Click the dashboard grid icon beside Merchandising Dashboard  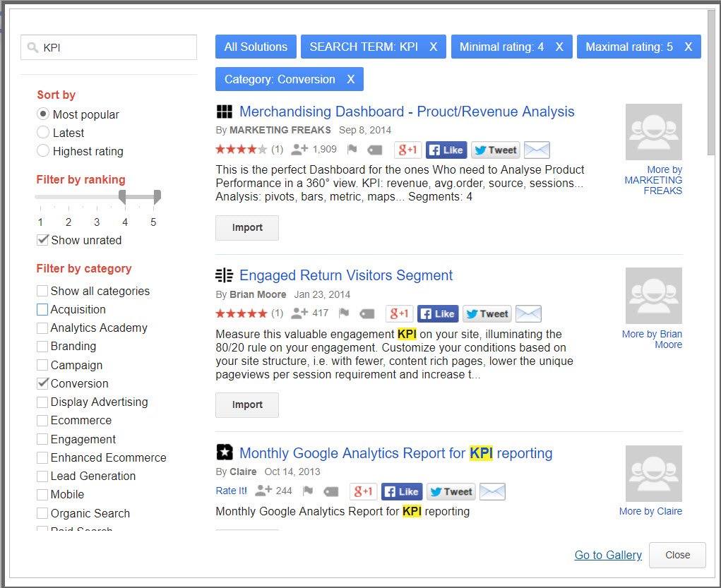225,112
